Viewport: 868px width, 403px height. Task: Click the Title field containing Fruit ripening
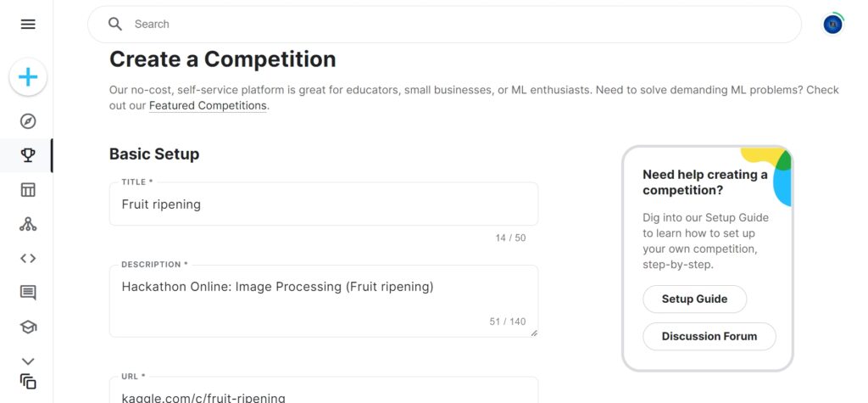[x=324, y=204]
